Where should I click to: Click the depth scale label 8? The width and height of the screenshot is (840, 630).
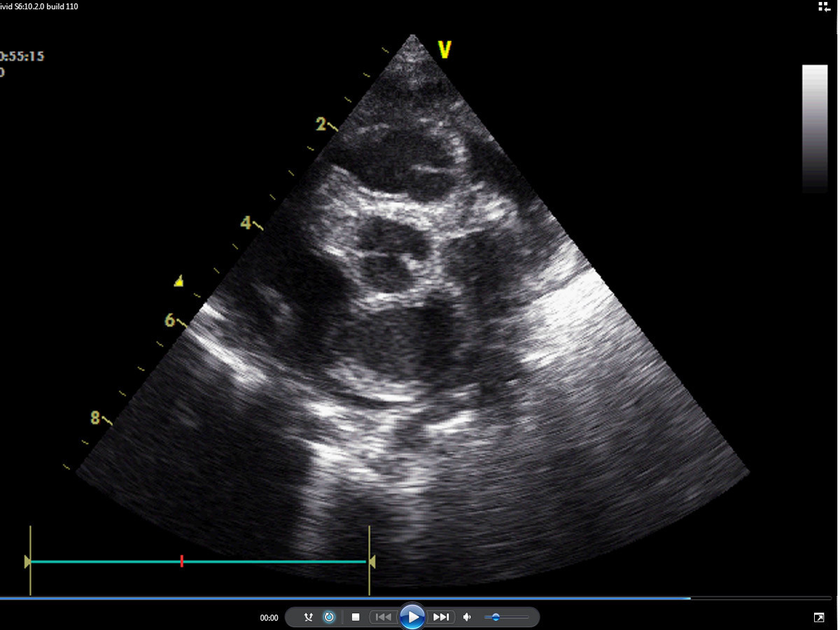pos(95,418)
